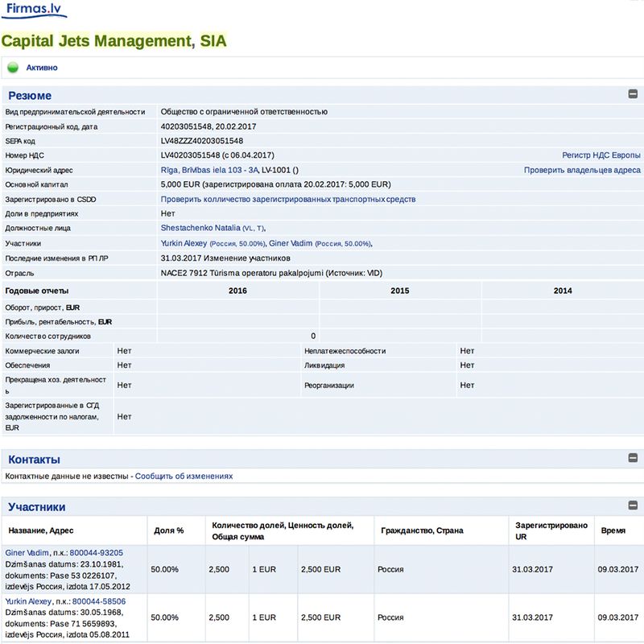Select the Прибыль, рентабельность, EUR label
The height and width of the screenshot is (644, 644).
[x=58, y=322]
